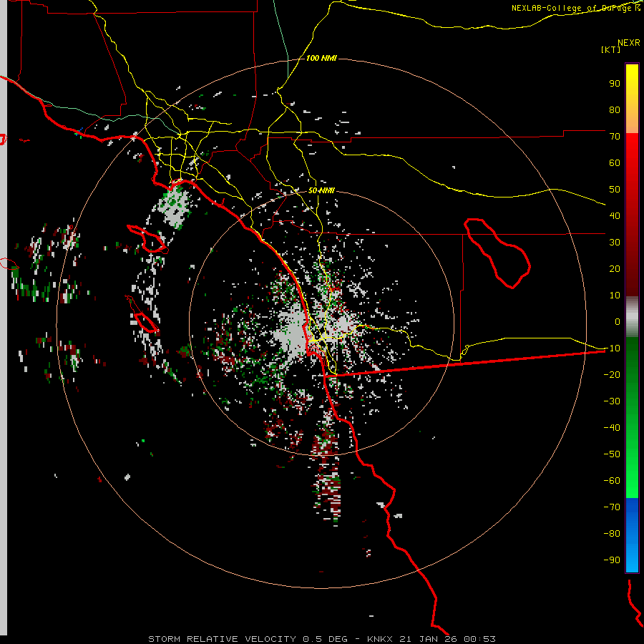Click the [KT] units label
Image resolution: width=644 pixels, height=644 pixels.
pos(610,49)
